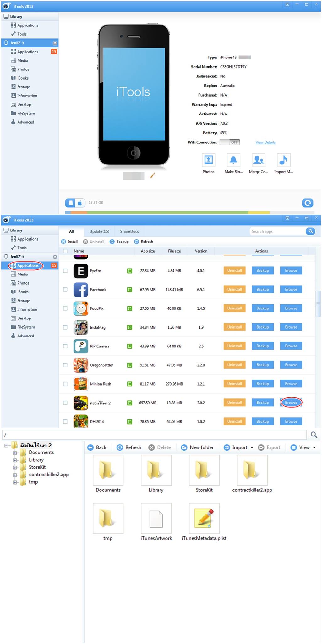
Task: Click the OregonSettler app icon
Action: click(81, 365)
